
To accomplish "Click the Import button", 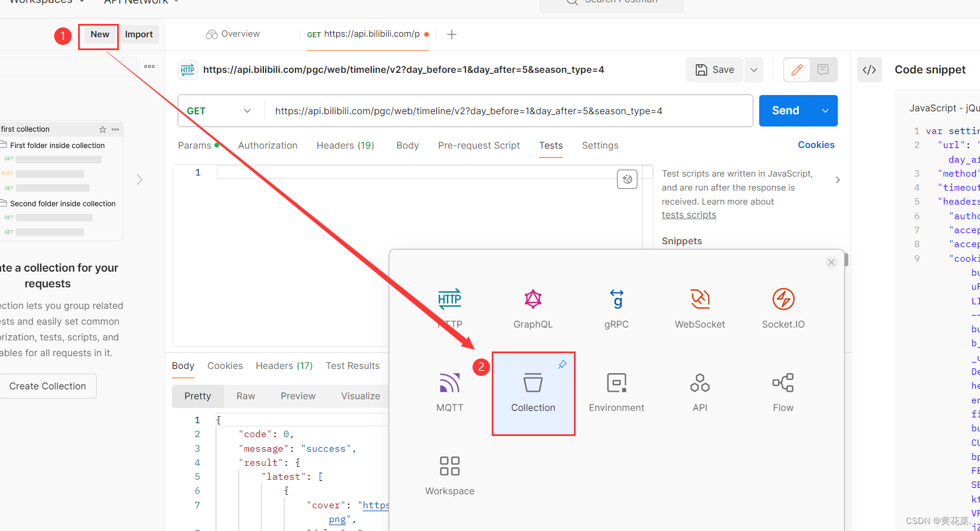I will point(139,34).
